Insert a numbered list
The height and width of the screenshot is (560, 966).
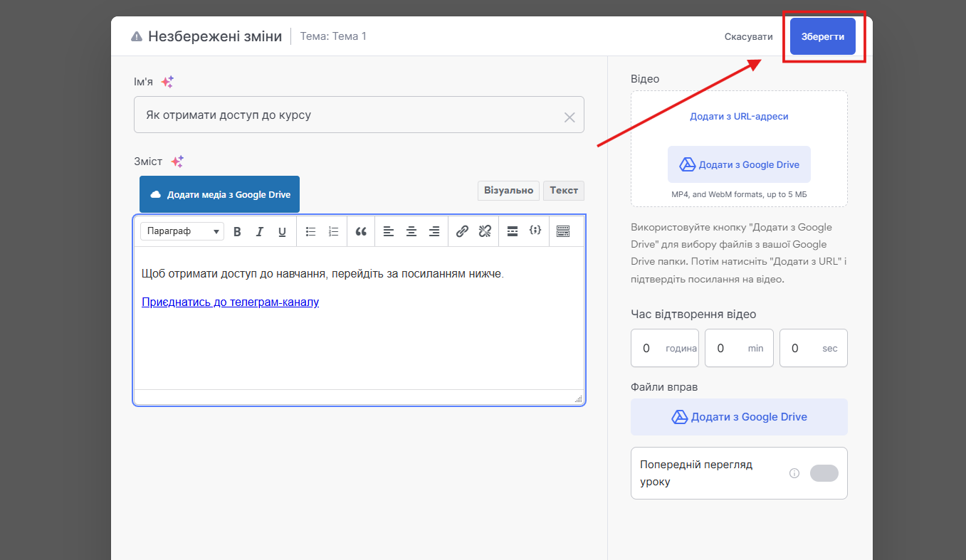[x=333, y=231]
